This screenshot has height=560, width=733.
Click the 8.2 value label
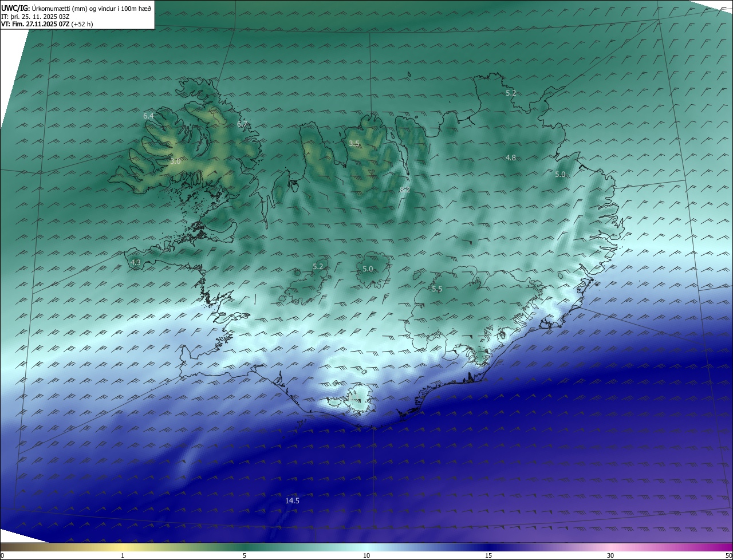pos(404,190)
